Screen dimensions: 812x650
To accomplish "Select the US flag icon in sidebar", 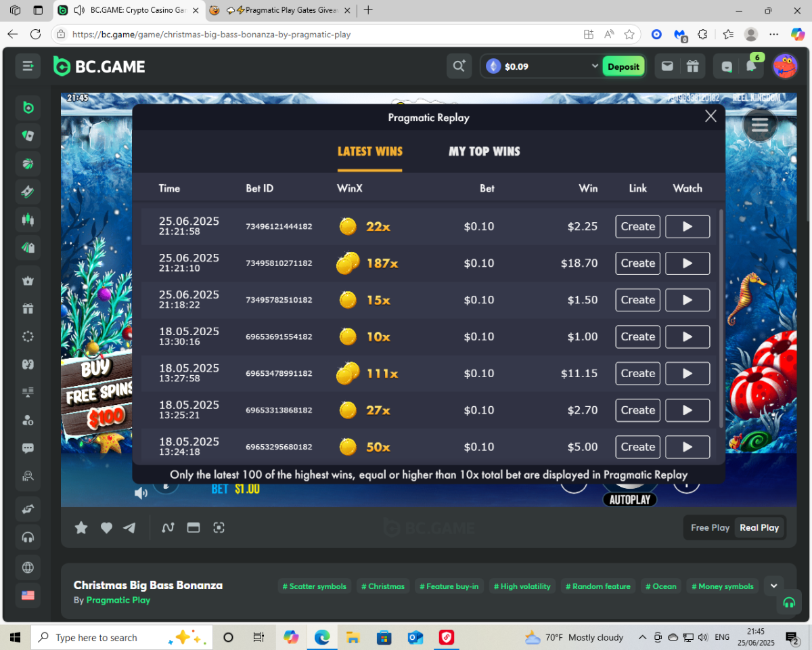I will pos(28,595).
